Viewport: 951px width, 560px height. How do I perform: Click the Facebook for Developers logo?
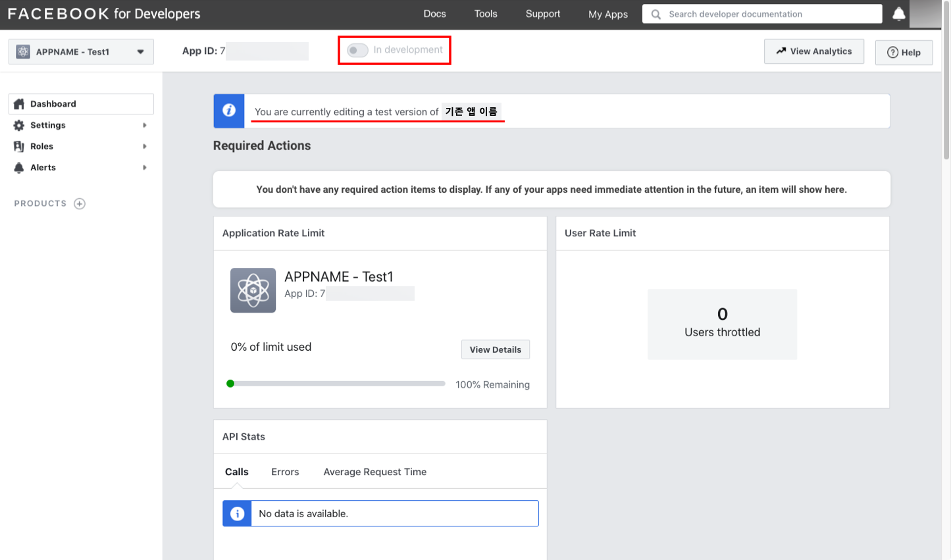click(104, 14)
